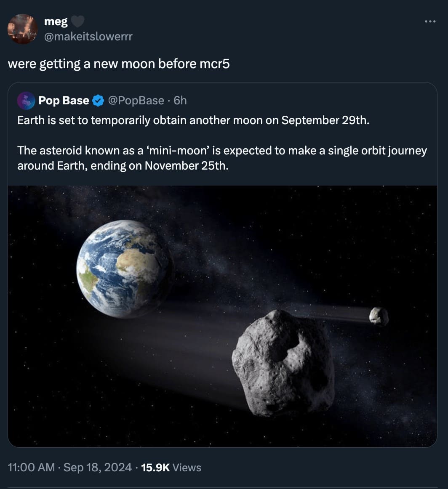Open meg's profile avatar picture
Screen dimensions: 448x489
click(23, 29)
